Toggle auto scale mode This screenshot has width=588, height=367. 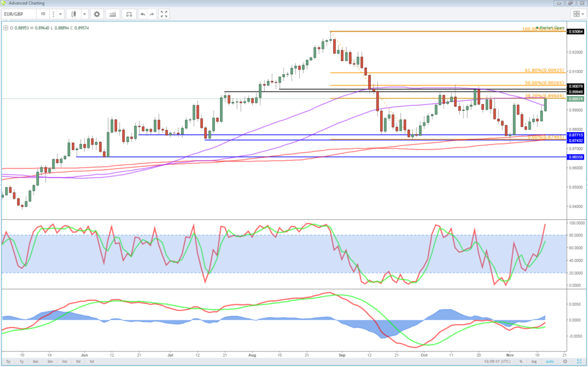point(549,361)
